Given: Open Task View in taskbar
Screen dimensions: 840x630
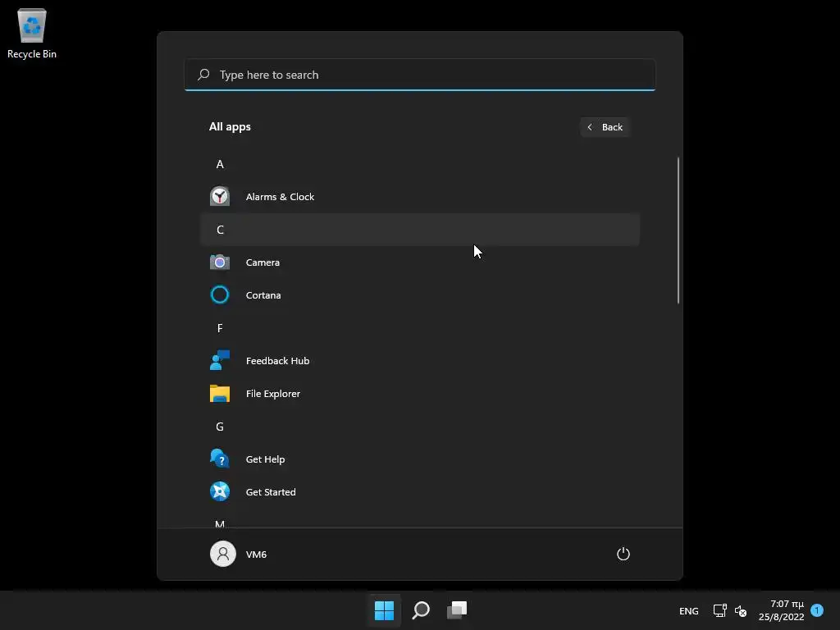Looking at the screenshot, I should (458, 610).
